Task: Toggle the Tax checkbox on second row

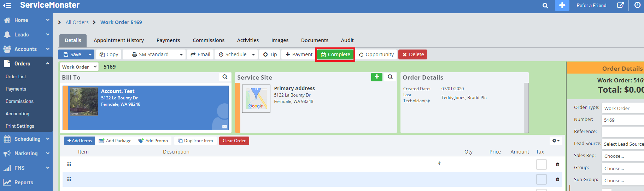Action: [x=541, y=179]
